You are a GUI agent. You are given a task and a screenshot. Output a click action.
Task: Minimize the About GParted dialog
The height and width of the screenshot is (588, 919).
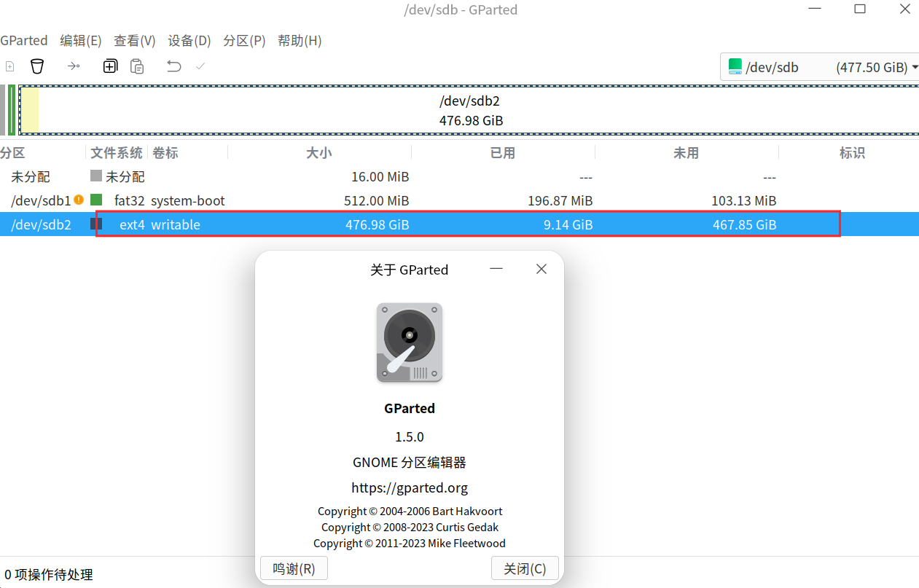pos(497,269)
